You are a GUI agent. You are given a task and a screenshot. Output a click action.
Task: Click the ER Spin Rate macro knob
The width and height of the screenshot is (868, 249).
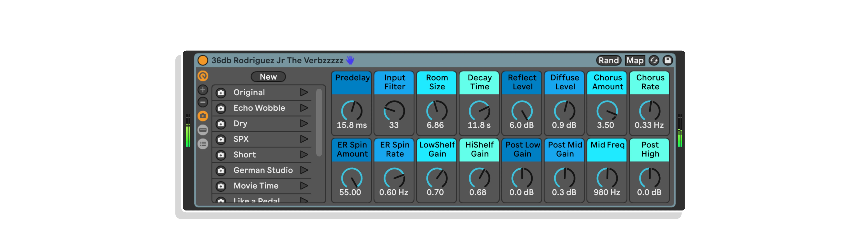click(x=394, y=178)
